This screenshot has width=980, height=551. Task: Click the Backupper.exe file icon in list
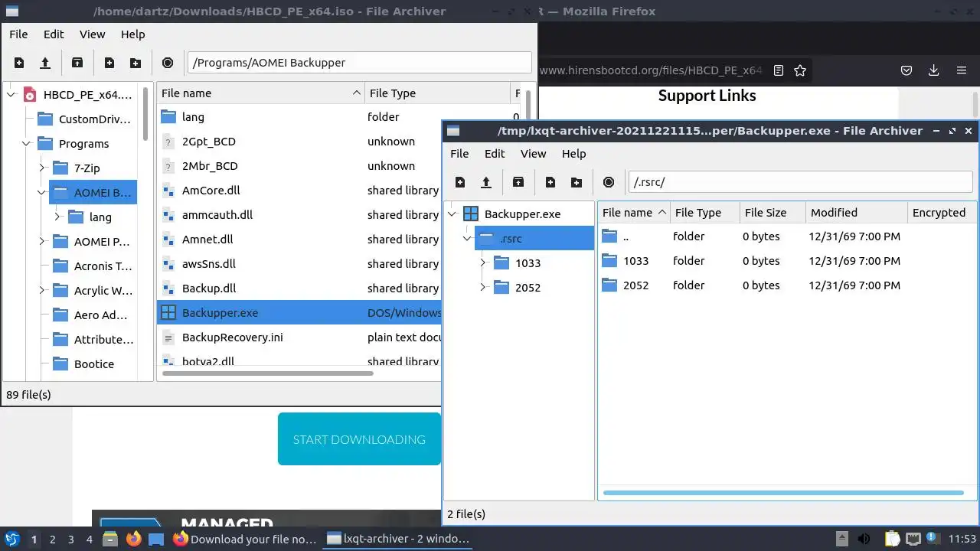[168, 312]
